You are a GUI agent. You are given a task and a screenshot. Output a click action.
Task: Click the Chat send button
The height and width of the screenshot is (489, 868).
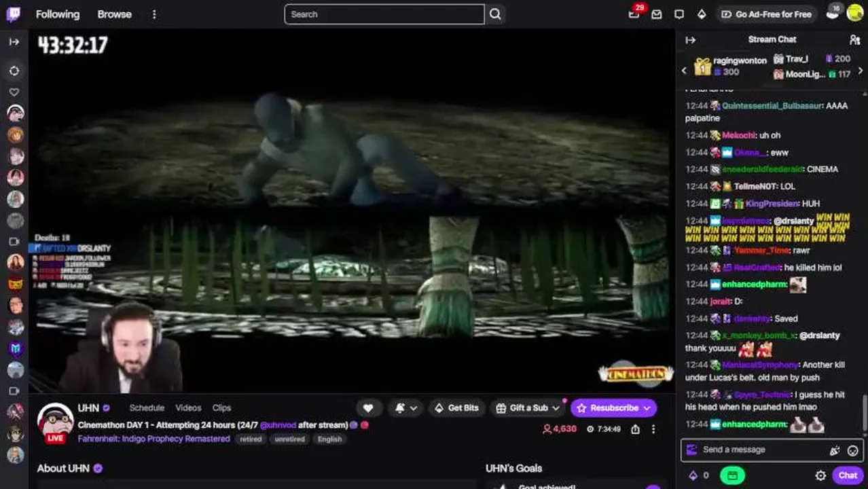tap(848, 475)
